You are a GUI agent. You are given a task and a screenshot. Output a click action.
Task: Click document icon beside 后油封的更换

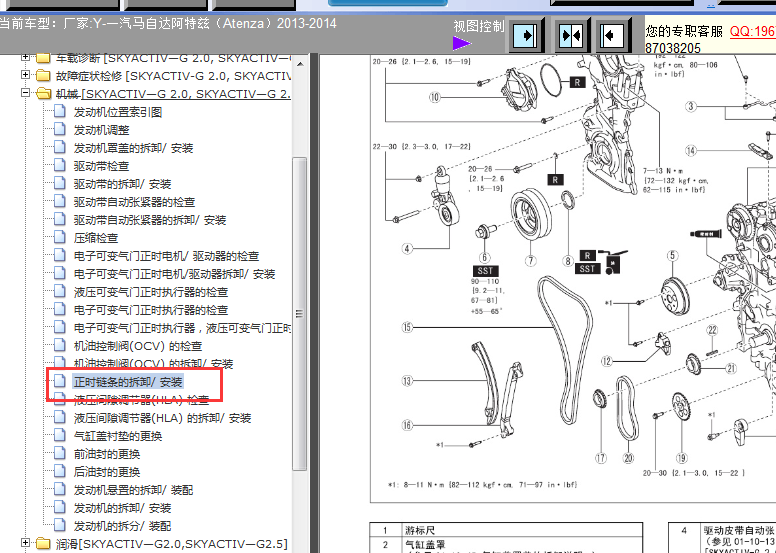(x=59, y=471)
